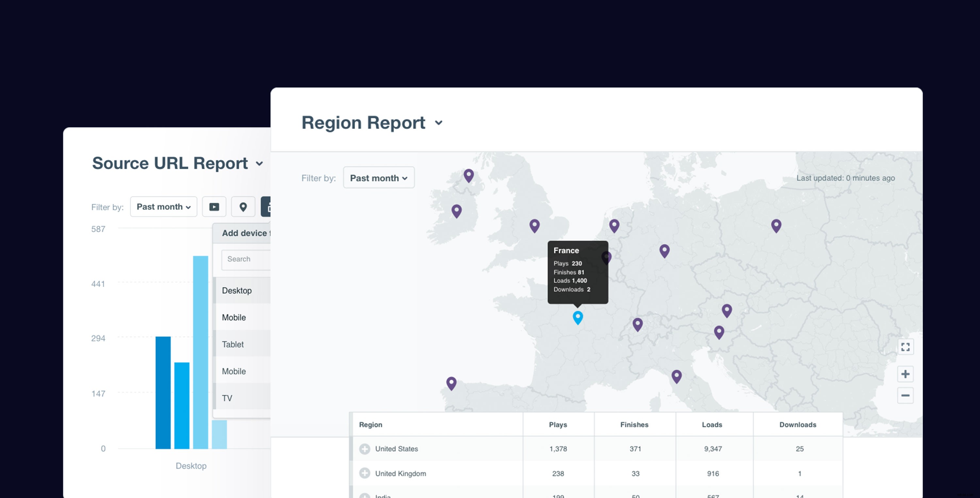Enter fullscreen view on the map
Screen dimensions: 980x498
[906, 346]
